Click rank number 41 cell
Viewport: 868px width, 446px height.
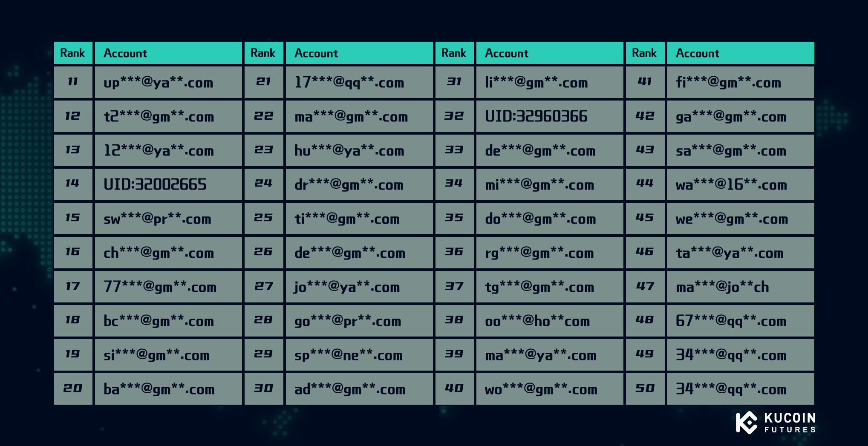coord(645,82)
